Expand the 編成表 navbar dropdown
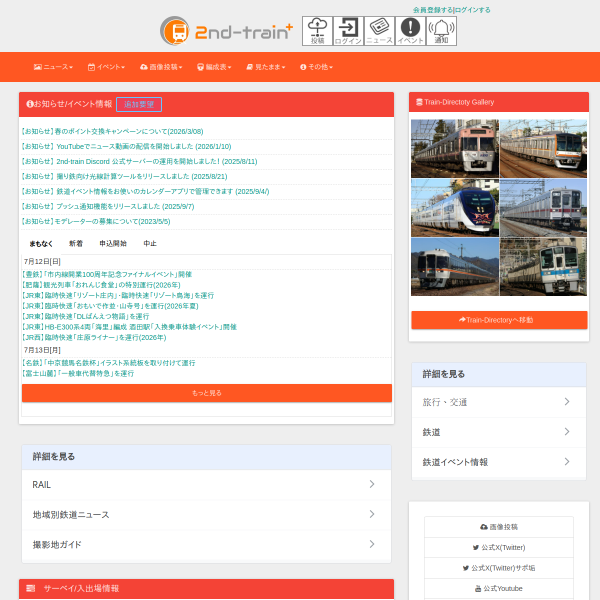 pos(214,67)
